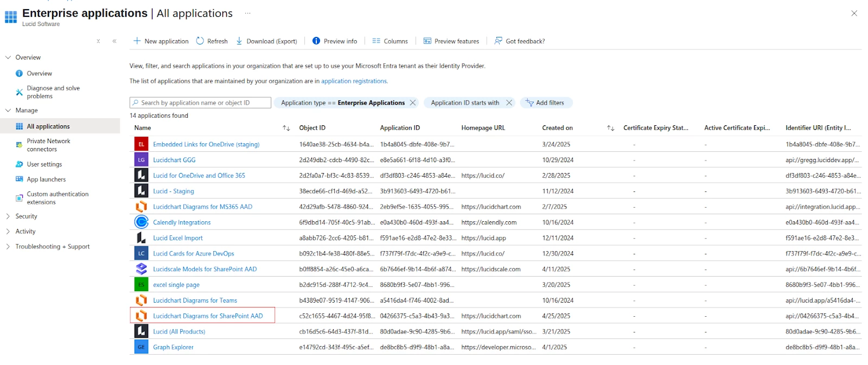Click the Preview features icon
Image resolution: width=868 pixels, height=365 pixels.
[427, 41]
